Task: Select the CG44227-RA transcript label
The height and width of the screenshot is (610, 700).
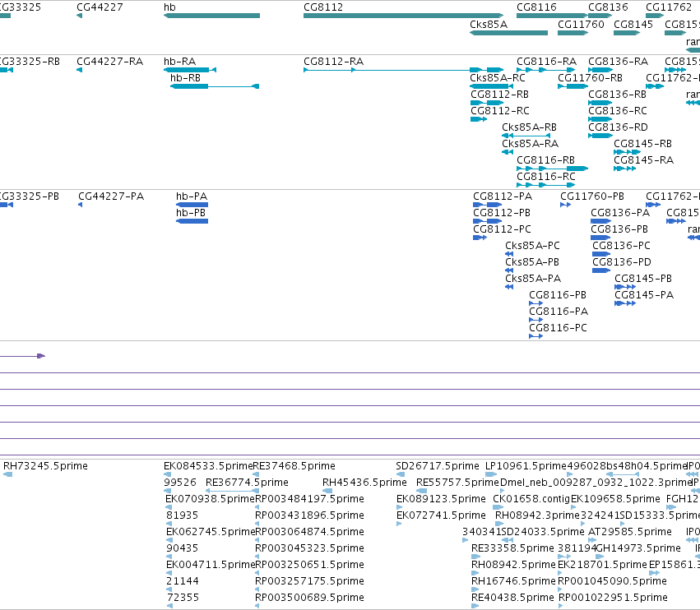Action: [110, 62]
